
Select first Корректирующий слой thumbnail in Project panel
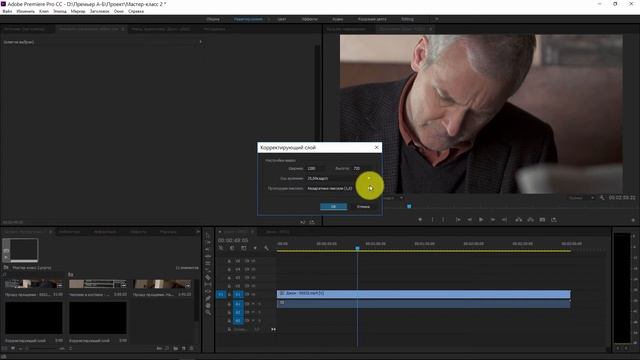tap(34, 318)
